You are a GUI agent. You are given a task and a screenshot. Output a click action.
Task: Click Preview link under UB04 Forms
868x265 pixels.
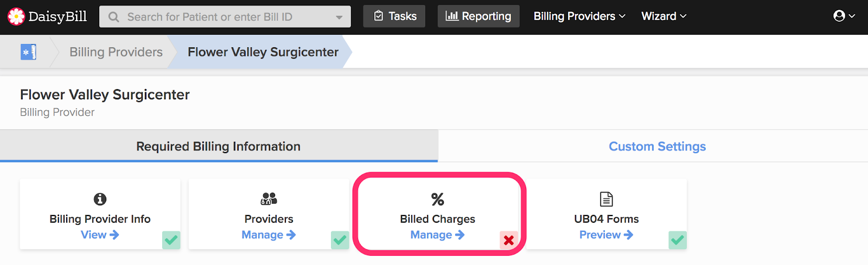point(605,235)
